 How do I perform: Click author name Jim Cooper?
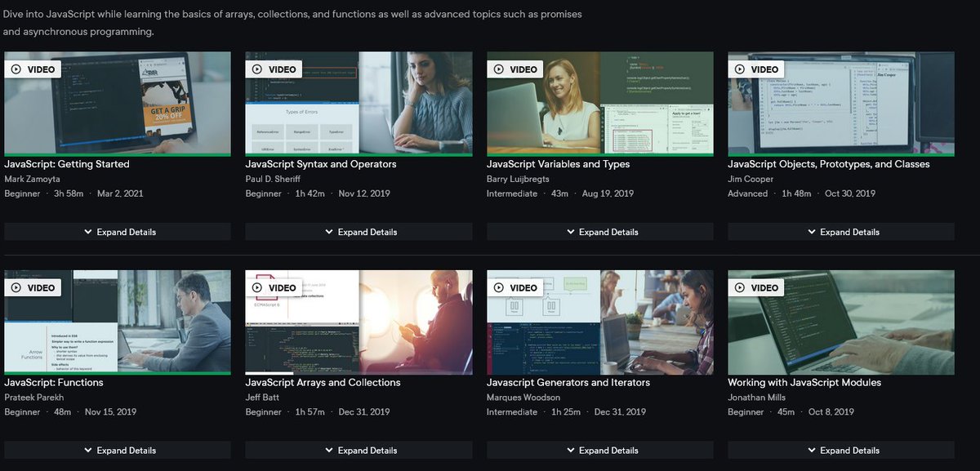tap(751, 179)
